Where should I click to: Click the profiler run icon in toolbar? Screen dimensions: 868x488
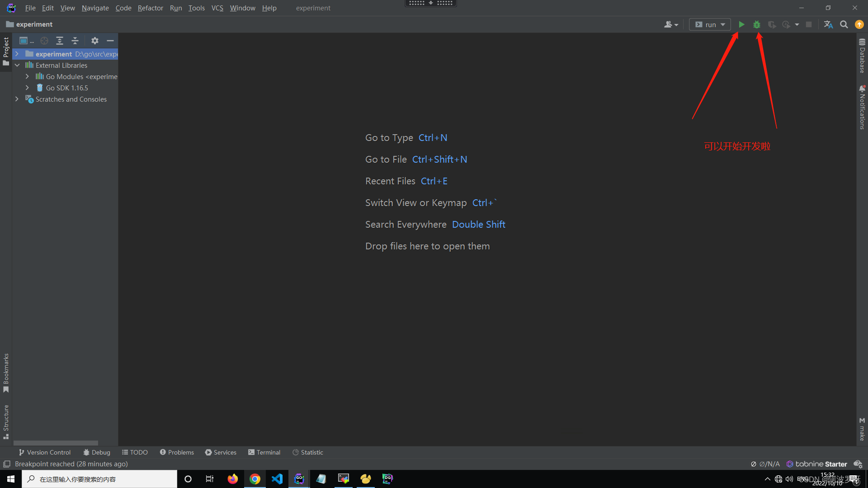(787, 24)
